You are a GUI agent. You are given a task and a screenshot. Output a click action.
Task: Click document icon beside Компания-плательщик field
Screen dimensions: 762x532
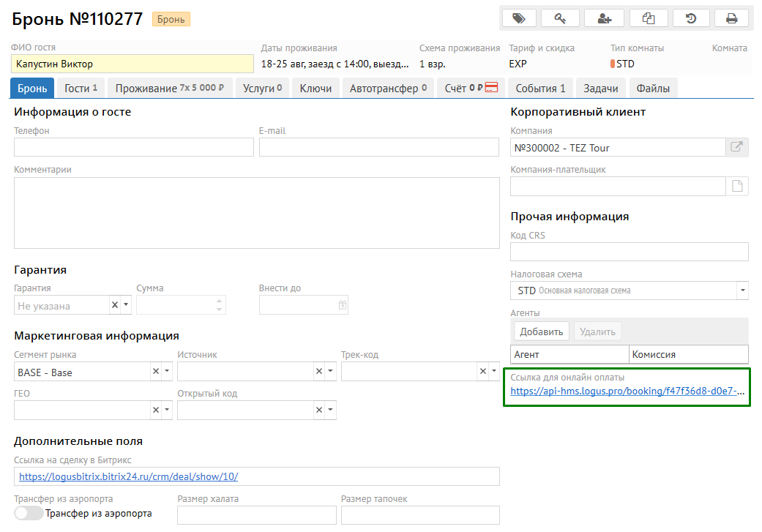point(737,187)
